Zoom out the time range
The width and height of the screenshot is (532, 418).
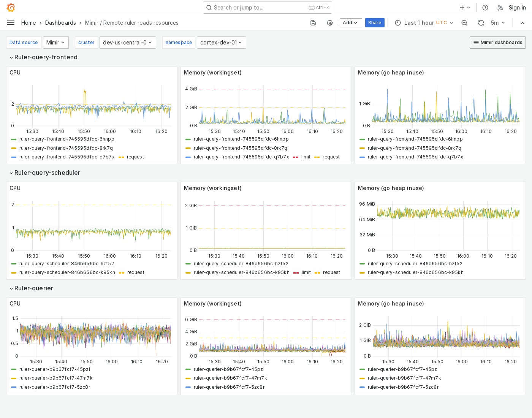pos(464,23)
